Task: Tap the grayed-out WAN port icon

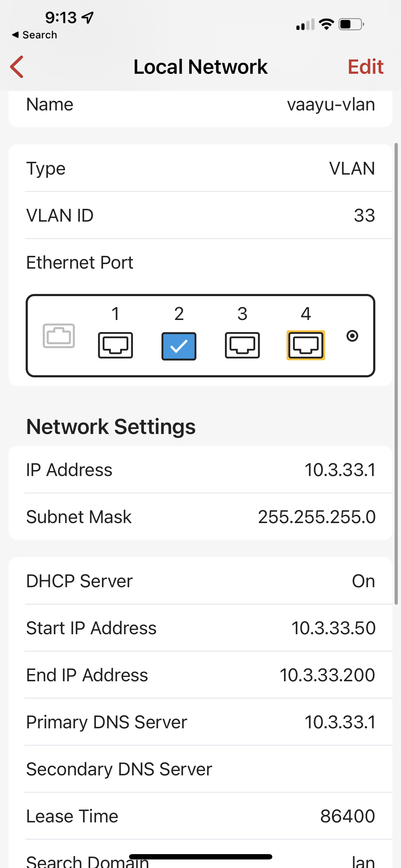Action: click(x=59, y=336)
